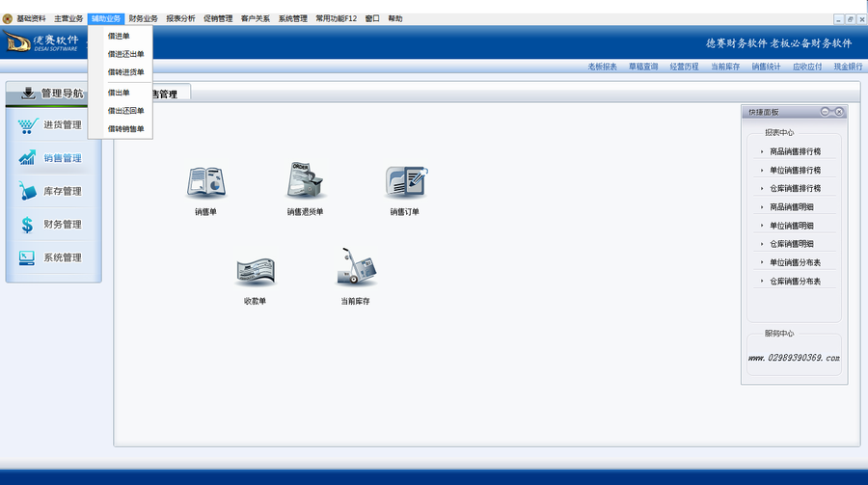
Task: Open the 销售退货单 sales return icon
Action: 305,180
